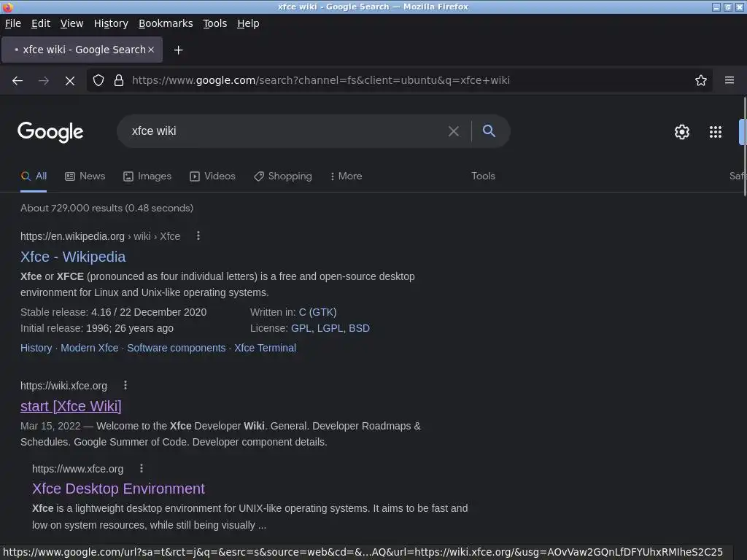The height and width of the screenshot is (560, 747).
Task: Open the Bookmarks menu
Action: click(x=166, y=23)
